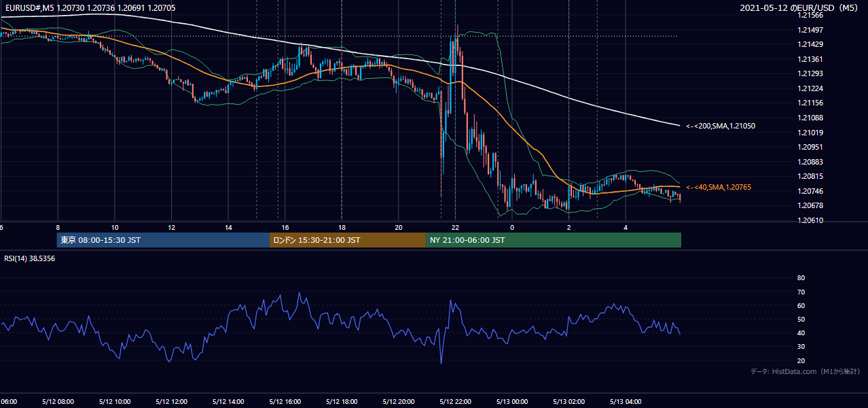This screenshot has height=408, width=868.
Task: Click price level 1.21019 on axis
Action: coord(810,133)
